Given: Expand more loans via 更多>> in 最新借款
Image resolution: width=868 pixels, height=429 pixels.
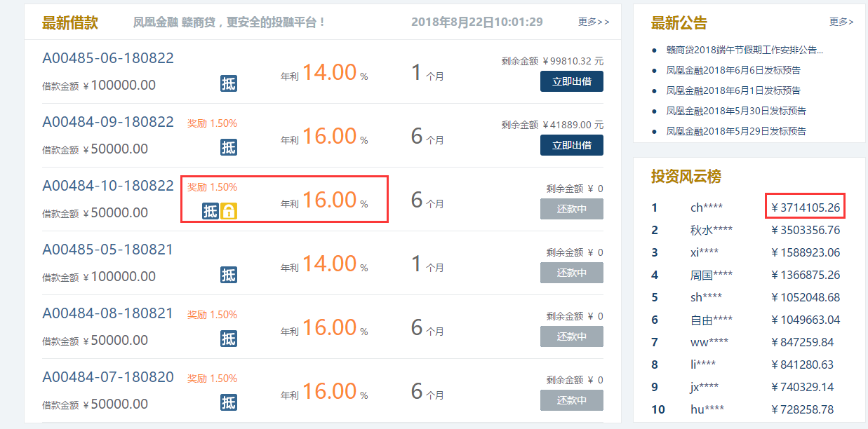Looking at the screenshot, I should point(594,22).
